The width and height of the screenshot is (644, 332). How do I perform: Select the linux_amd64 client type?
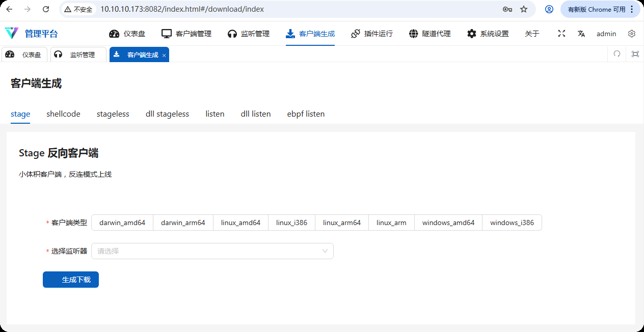pos(240,223)
